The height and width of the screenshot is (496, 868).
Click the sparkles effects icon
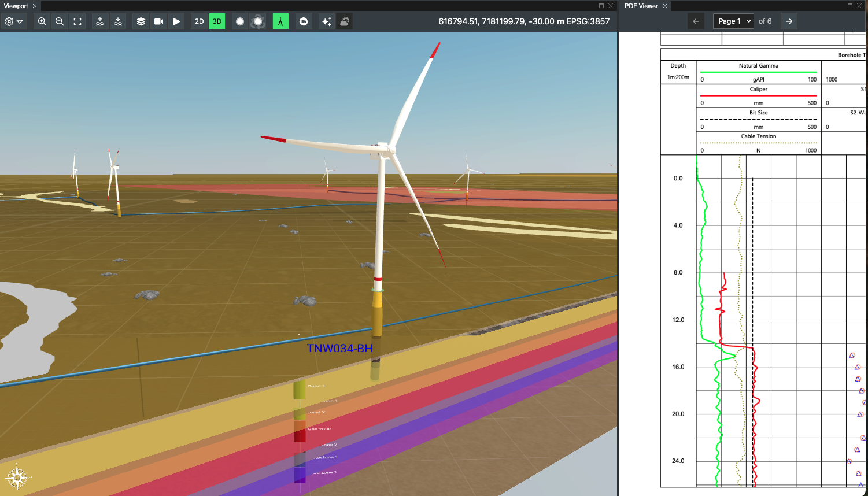[327, 21]
